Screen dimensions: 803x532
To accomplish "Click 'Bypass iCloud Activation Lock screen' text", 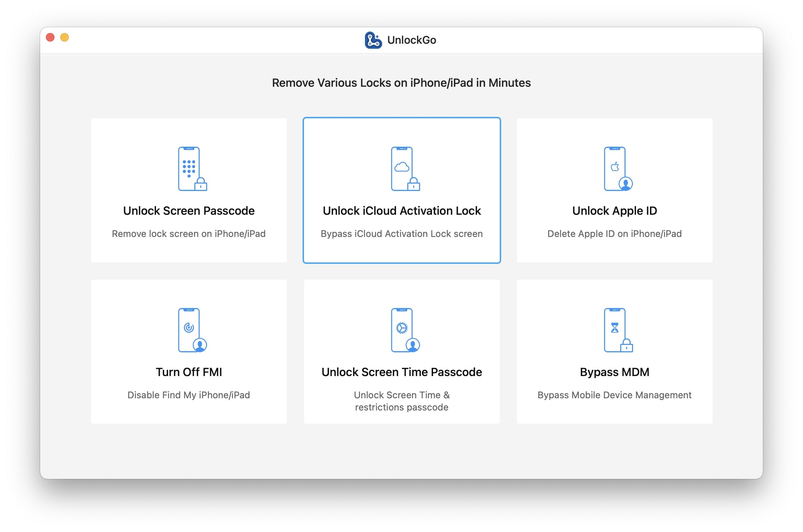I will [401, 234].
